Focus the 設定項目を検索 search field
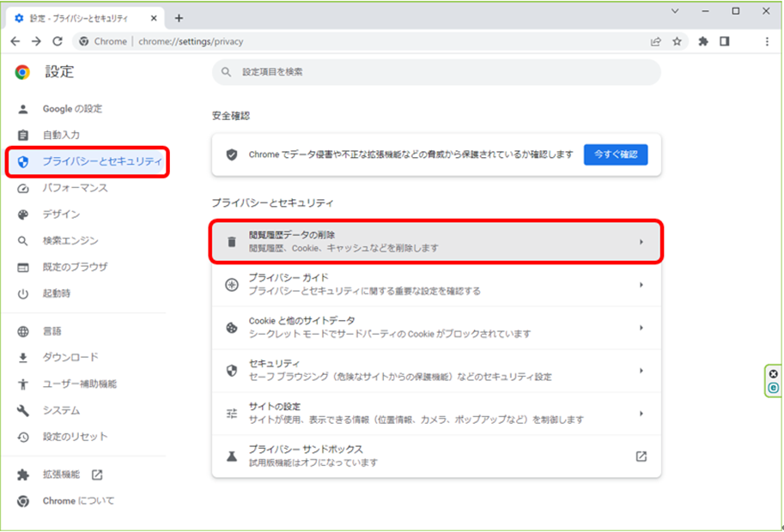This screenshot has width=784, height=532. 436,72
